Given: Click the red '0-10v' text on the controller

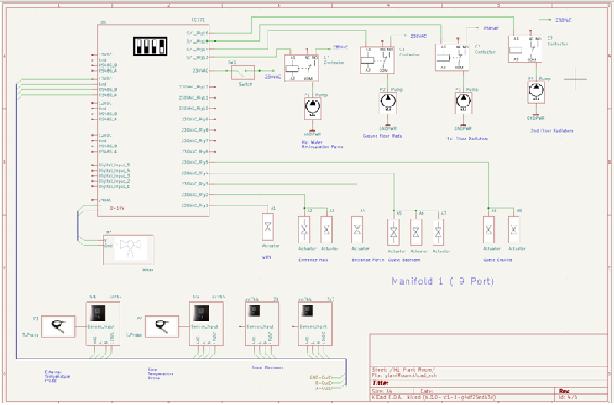Looking at the screenshot, I should tap(117, 208).
